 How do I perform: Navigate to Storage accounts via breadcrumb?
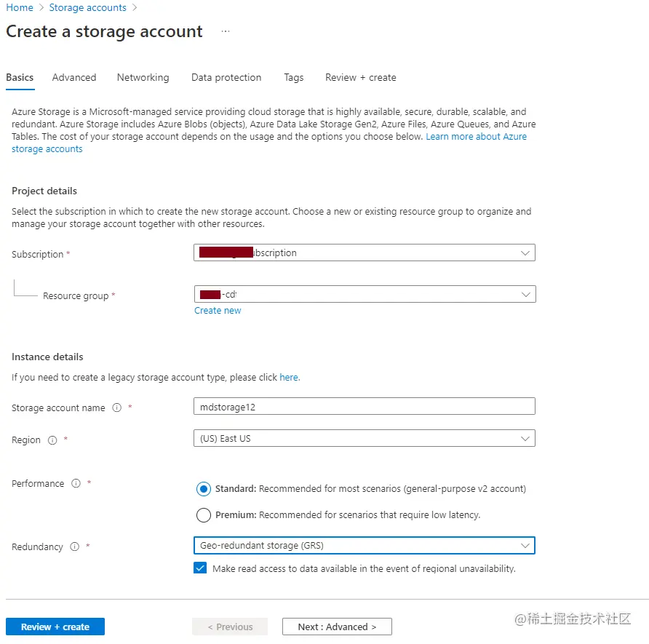87,7
